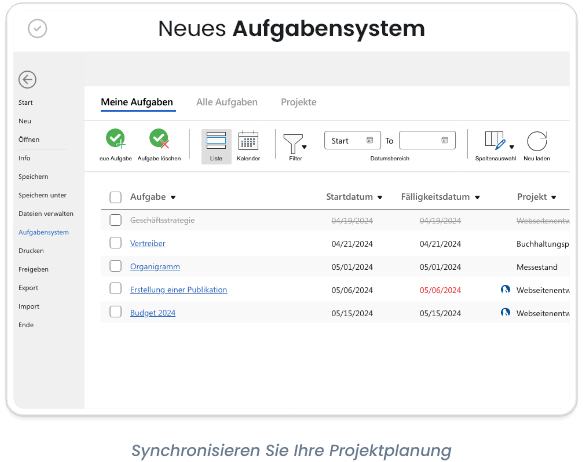Click the Start date input field
Screen dimensions: 583x462
pos(352,140)
